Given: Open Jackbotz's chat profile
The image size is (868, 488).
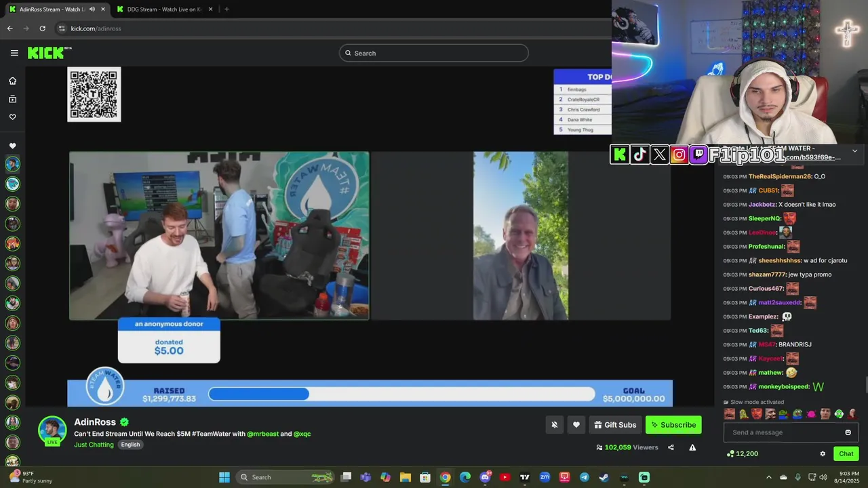Looking at the screenshot, I should (x=762, y=204).
